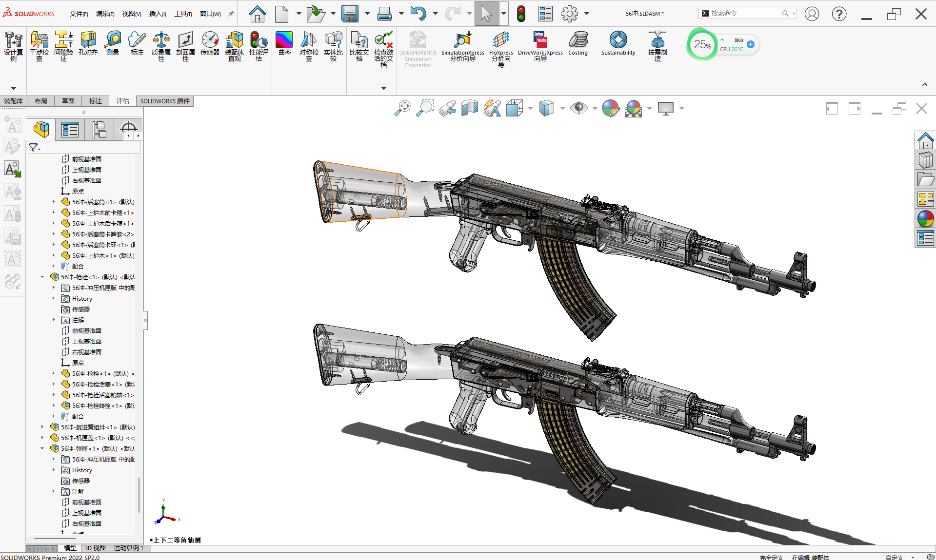
Task: Select the History item under 56冲-弹匣
Action: pyautogui.click(x=82, y=470)
